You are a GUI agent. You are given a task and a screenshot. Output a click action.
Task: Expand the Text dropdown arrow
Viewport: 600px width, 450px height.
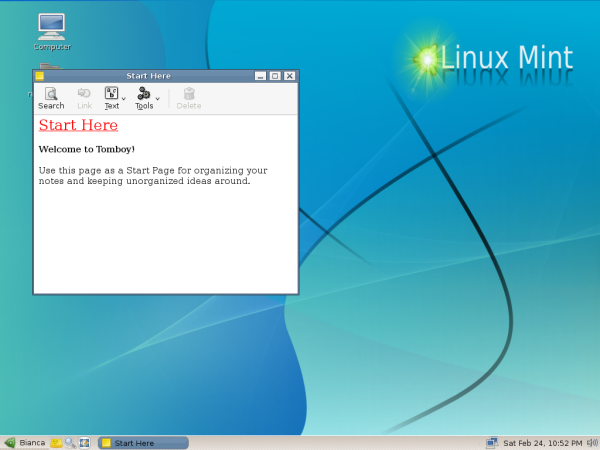(x=124, y=98)
